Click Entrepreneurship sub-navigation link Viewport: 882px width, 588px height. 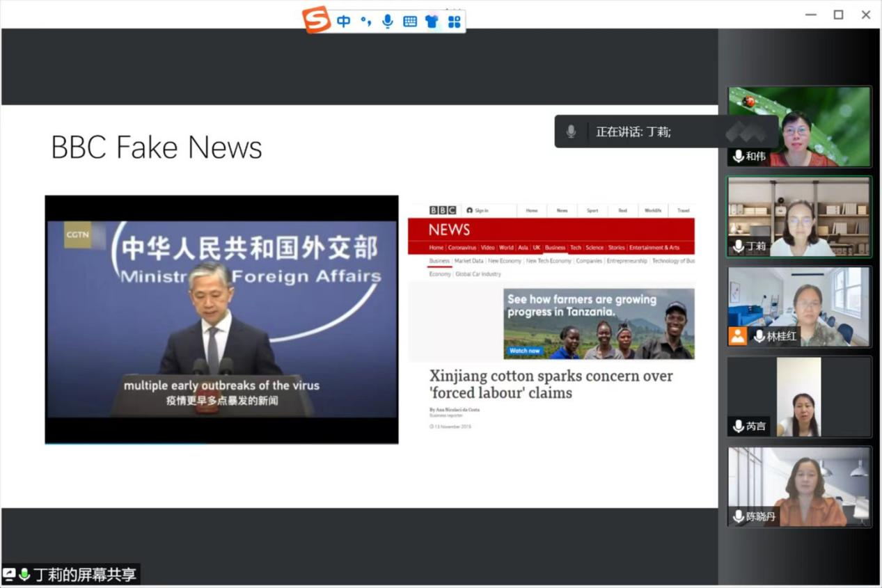tap(627, 261)
